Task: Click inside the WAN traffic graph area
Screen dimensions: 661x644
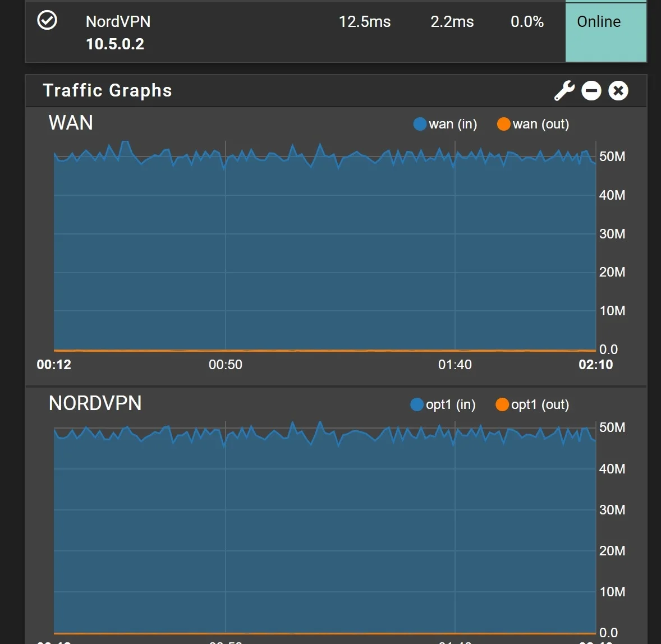Action: (x=324, y=246)
